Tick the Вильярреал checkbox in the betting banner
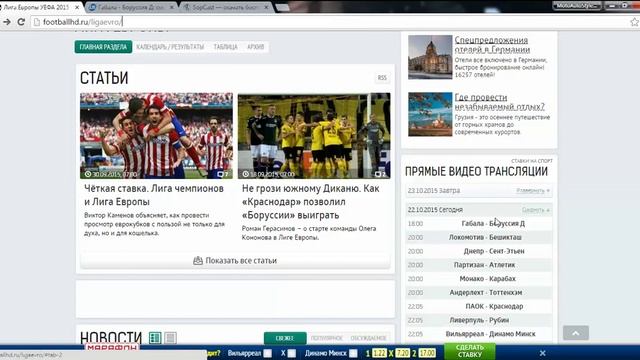 coord(267,353)
